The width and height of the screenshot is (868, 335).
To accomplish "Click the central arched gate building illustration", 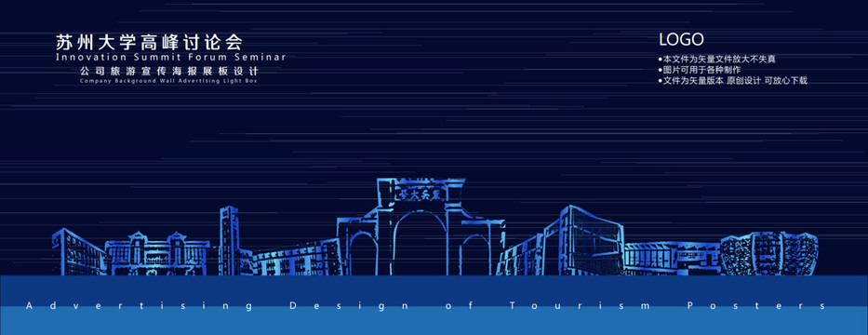I will pyautogui.click(x=421, y=226).
